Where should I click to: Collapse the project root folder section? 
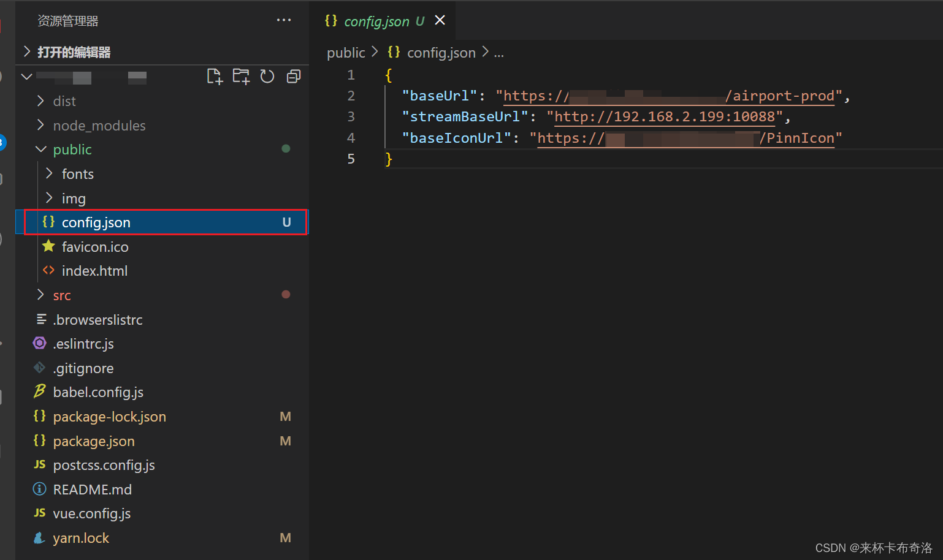click(x=27, y=77)
